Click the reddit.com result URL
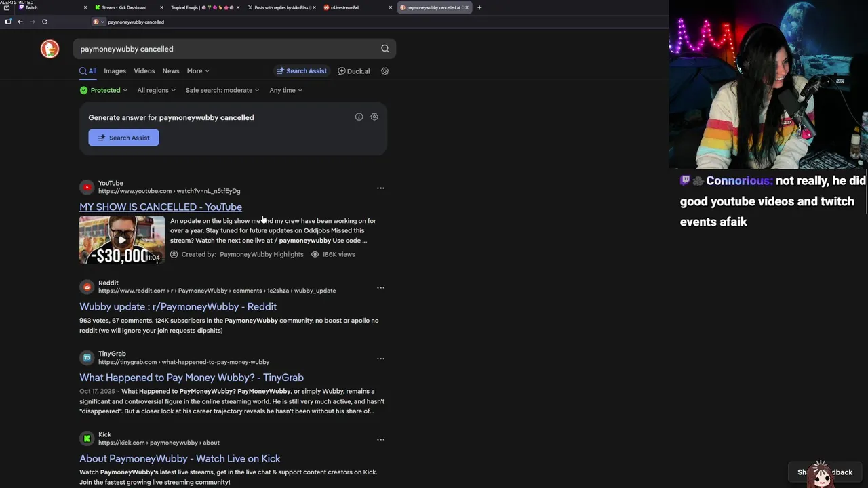 (217, 291)
